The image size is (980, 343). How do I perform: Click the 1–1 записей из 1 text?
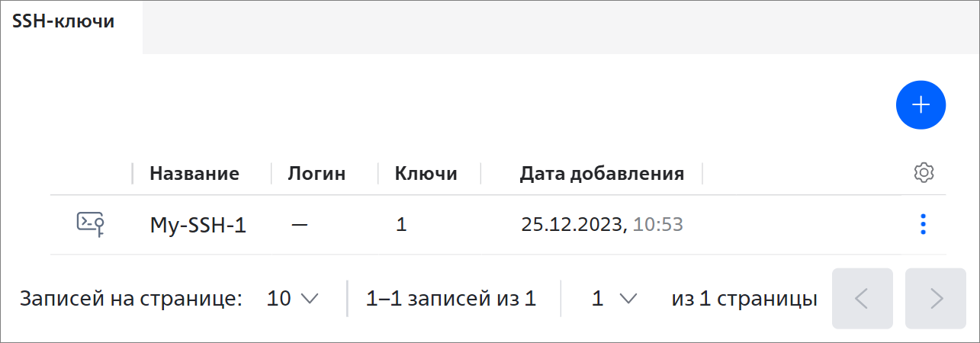click(x=451, y=299)
